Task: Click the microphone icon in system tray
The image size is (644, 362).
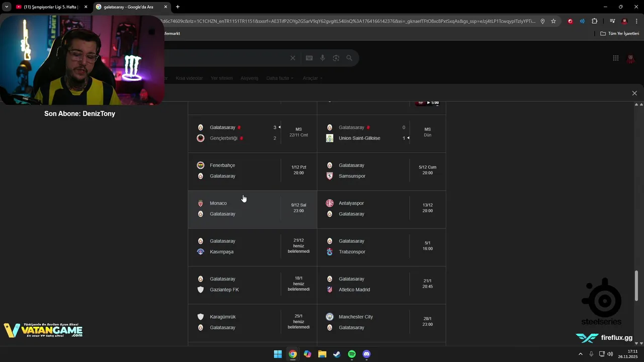Action: [x=591, y=354]
